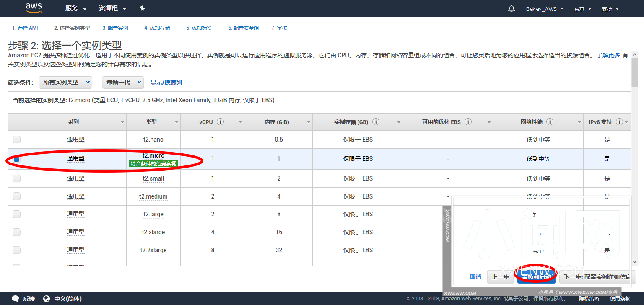Click the 通用型 cell in t2.nano row
Viewport: 644px width, 305px height.
pos(75,140)
